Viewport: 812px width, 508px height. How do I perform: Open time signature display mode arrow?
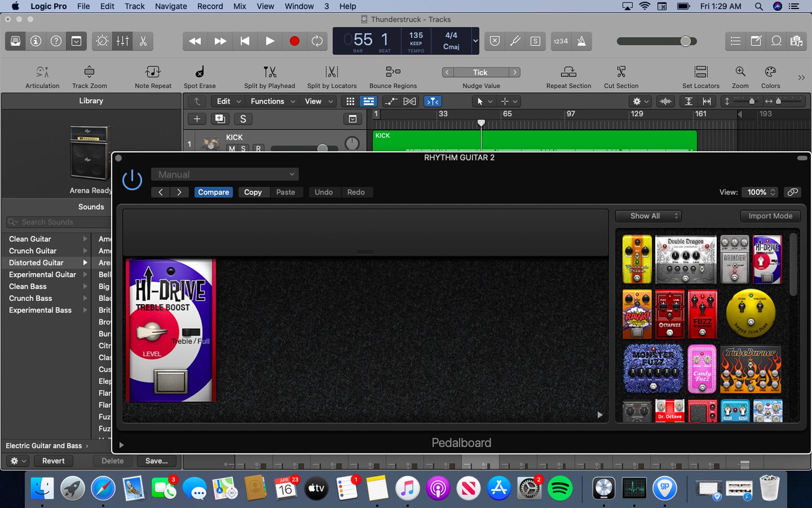(x=475, y=41)
